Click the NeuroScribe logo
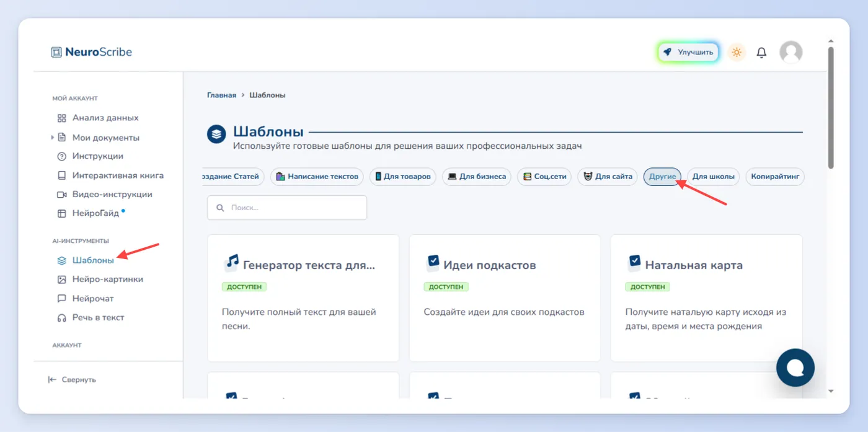The image size is (868, 432). [x=92, y=52]
